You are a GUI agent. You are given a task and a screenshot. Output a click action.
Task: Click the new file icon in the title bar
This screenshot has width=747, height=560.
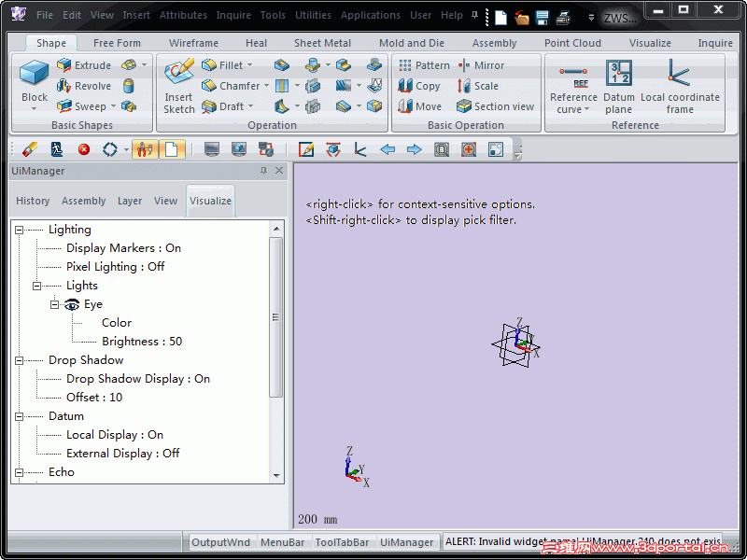coord(501,18)
